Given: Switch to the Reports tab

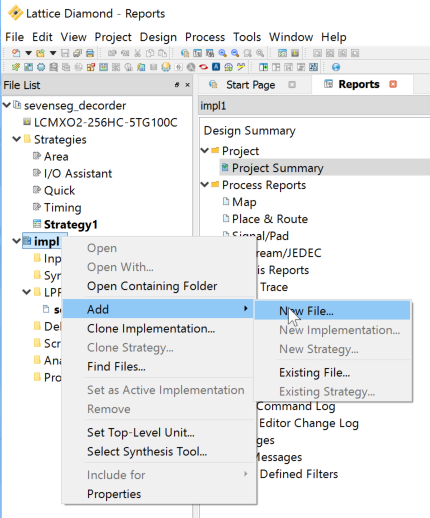Looking at the screenshot, I should coord(359,84).
